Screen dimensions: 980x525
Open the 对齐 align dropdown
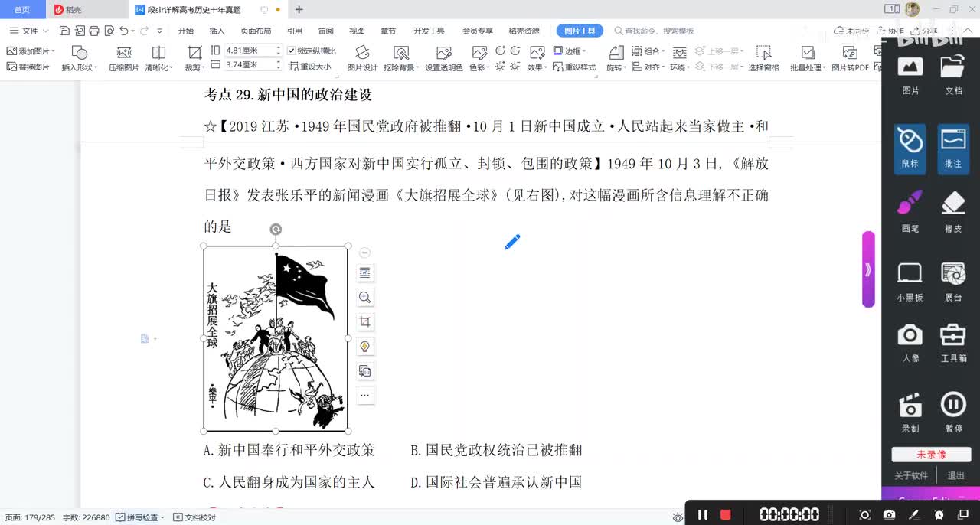pyautogui.click(x=648, y=67)
